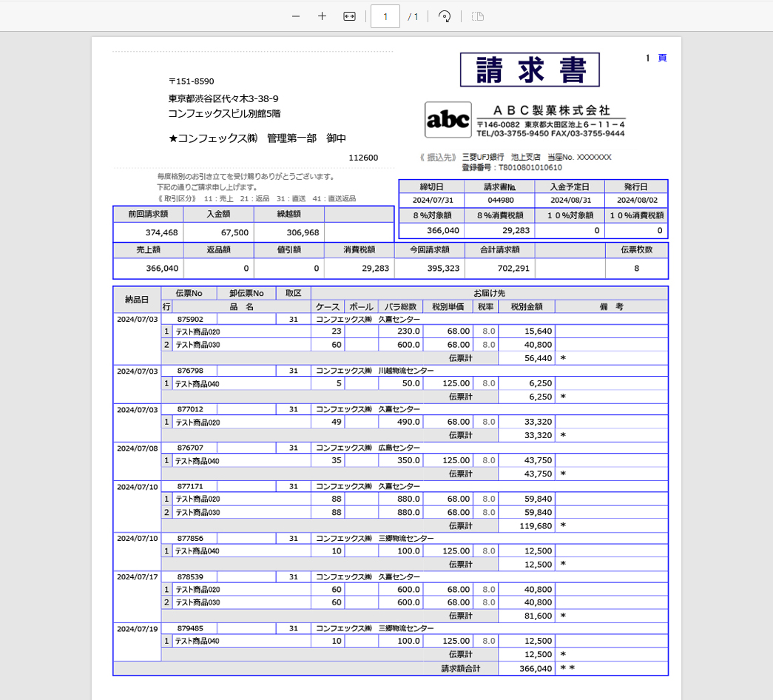Viewport: 773px width, 700px height.
Task: Select postal code 〒151-8590 text
Action: tap(192, 81)
